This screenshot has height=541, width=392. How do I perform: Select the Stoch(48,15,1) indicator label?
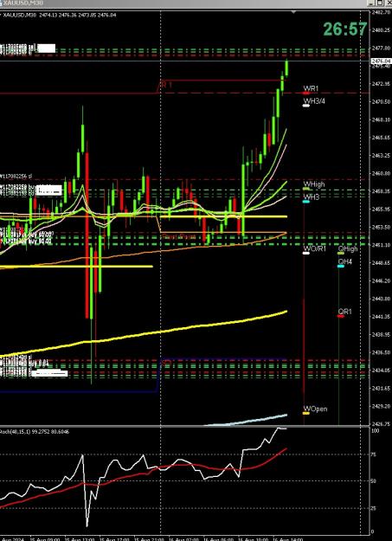click(x=35, y=431)
